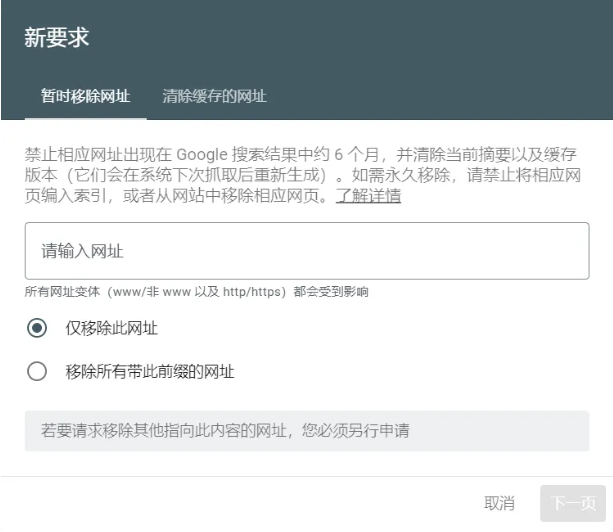The height and width of the screenshot is (532, 613).
Task: Open the 了解详情 link
Action: (x=368, y=196)
